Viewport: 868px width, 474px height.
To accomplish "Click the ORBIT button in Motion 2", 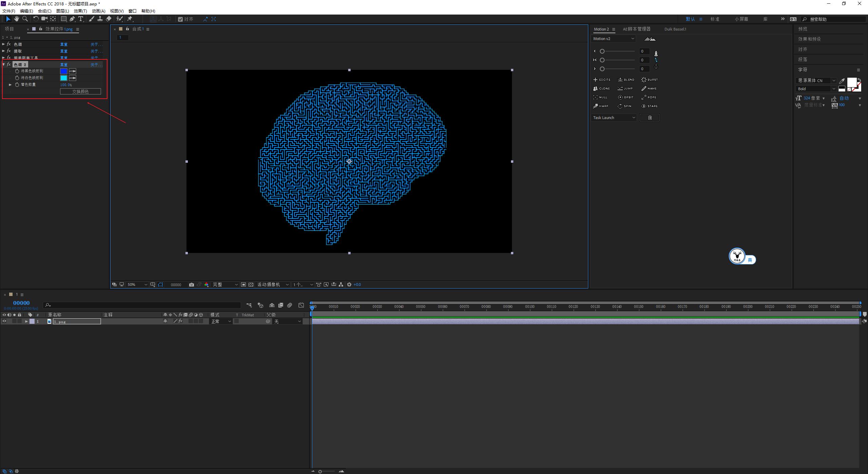I will pyautogui.click(x=626, y=97).
